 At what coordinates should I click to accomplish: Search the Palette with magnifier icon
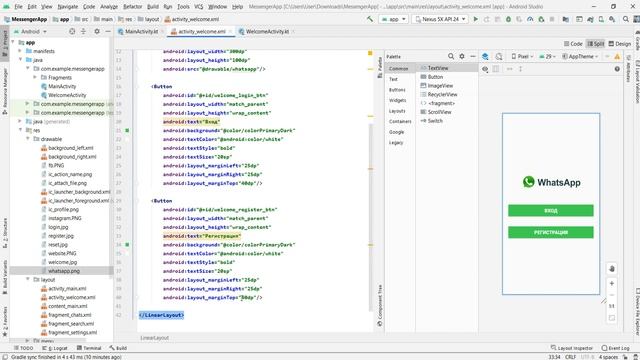coord(451,56)
